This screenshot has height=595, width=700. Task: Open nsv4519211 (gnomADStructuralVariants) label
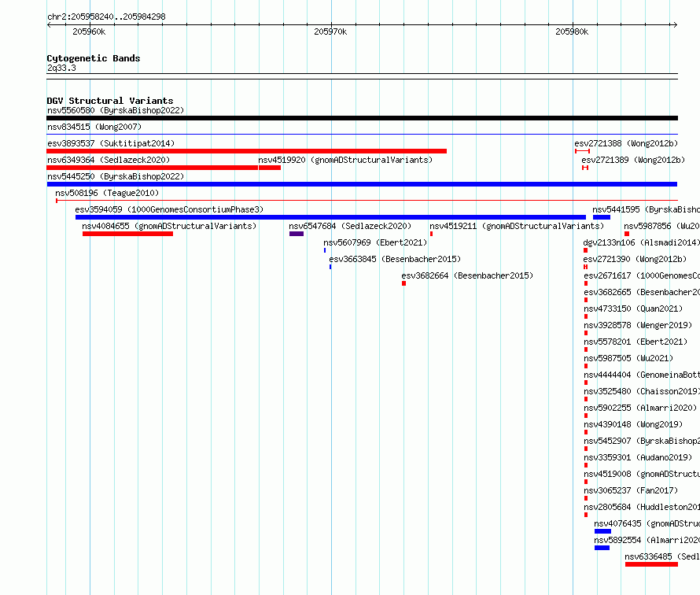coord(517,226)
